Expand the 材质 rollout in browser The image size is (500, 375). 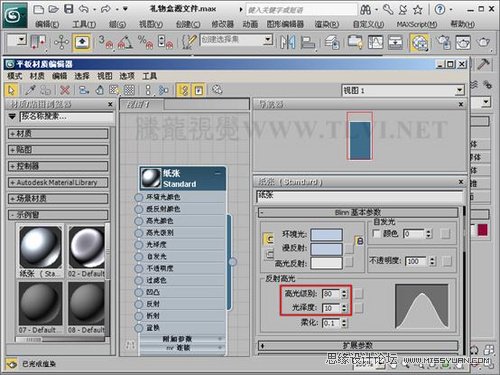tap(58, 134)
